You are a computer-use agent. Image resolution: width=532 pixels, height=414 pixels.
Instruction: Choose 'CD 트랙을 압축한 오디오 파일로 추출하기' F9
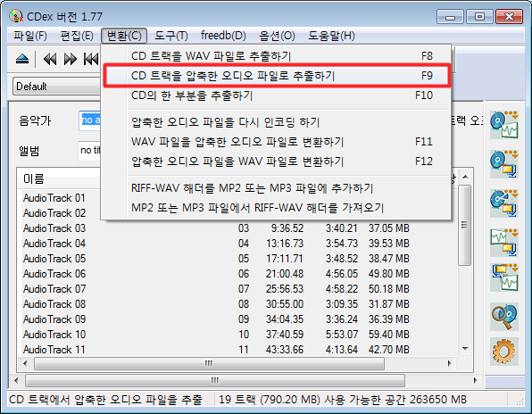click(276, 76)
